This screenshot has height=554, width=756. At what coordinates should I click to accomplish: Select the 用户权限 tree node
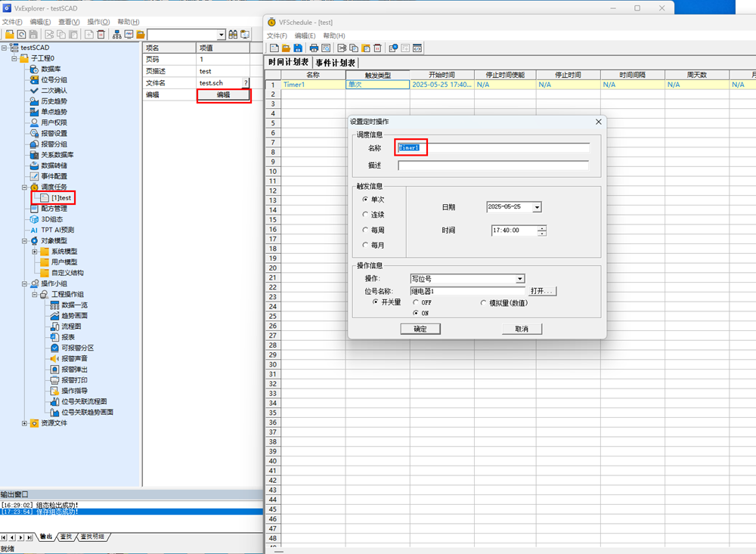[x=54, y=122]
